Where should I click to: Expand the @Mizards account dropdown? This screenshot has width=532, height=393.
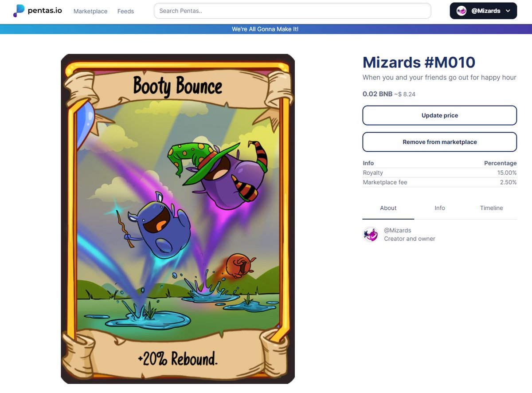tap(483, 11)
